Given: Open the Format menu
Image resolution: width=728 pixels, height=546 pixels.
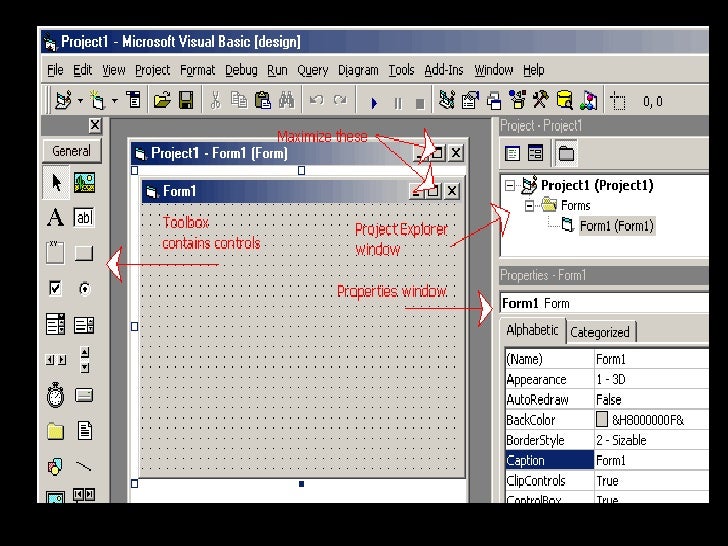Looking at the screenshot, I should [197, 70].
